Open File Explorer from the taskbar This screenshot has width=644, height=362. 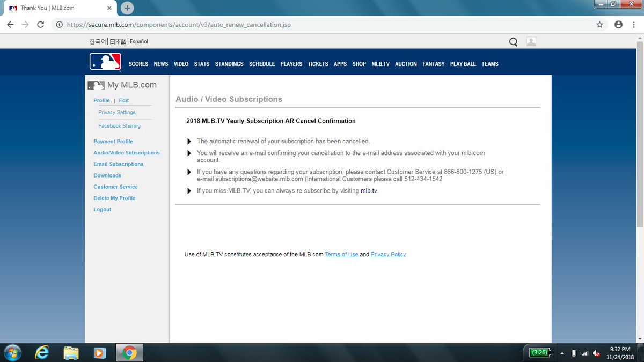[x=71, y=352]
